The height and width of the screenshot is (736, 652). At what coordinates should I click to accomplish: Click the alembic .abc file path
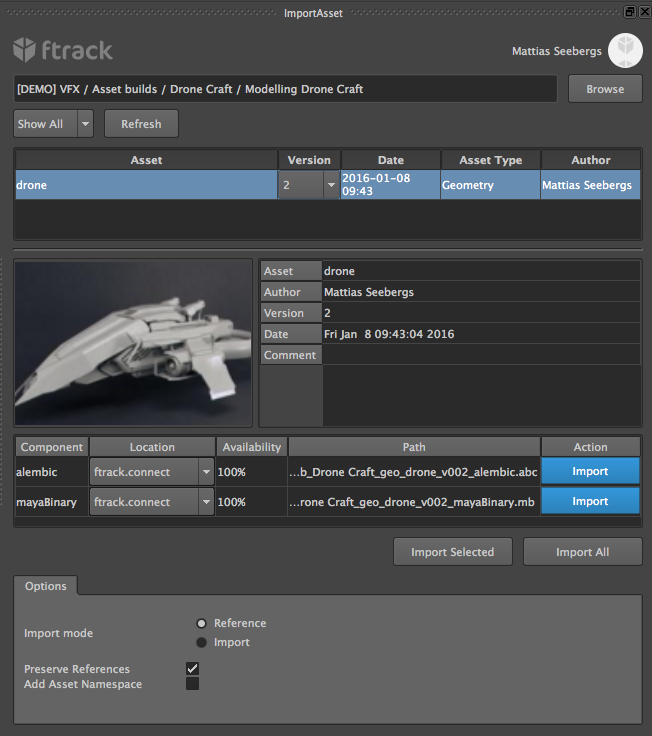(x=413, y=472)
